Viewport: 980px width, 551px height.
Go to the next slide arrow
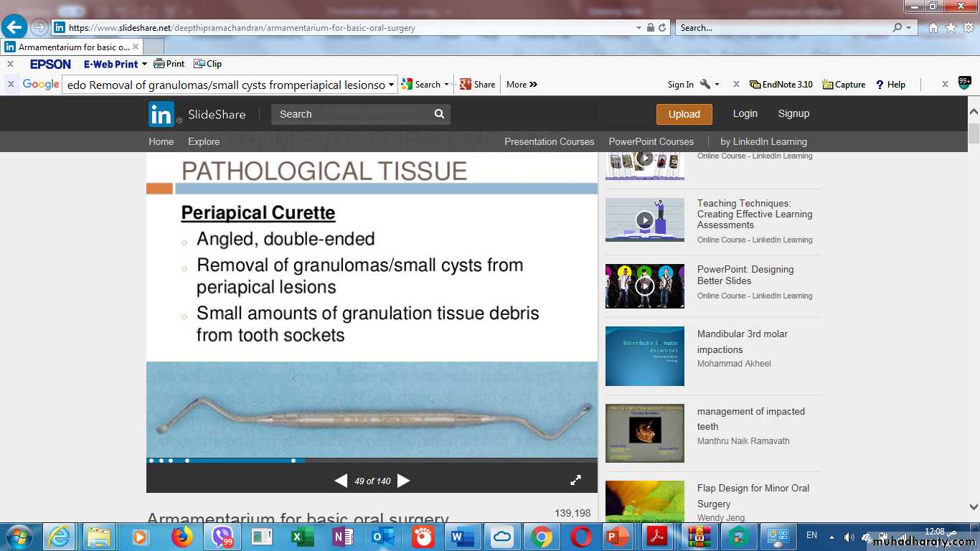[404, 481]
